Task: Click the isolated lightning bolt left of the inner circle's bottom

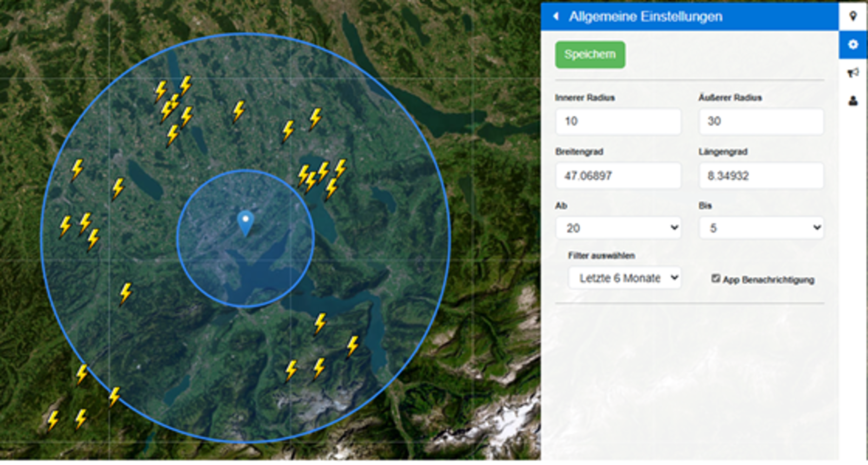Action: 126,294
